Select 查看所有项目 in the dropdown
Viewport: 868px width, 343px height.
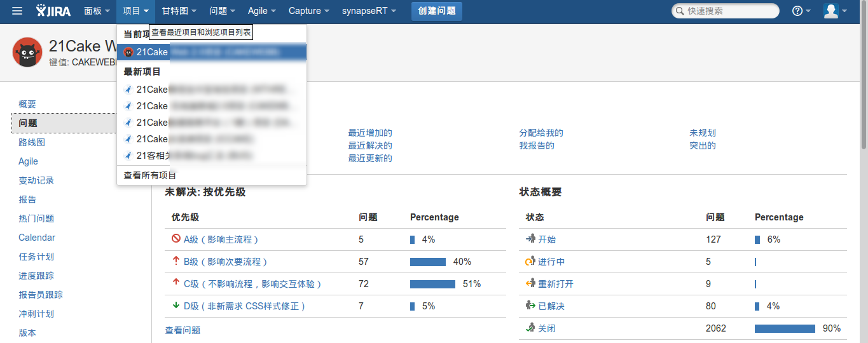[212, 175]
